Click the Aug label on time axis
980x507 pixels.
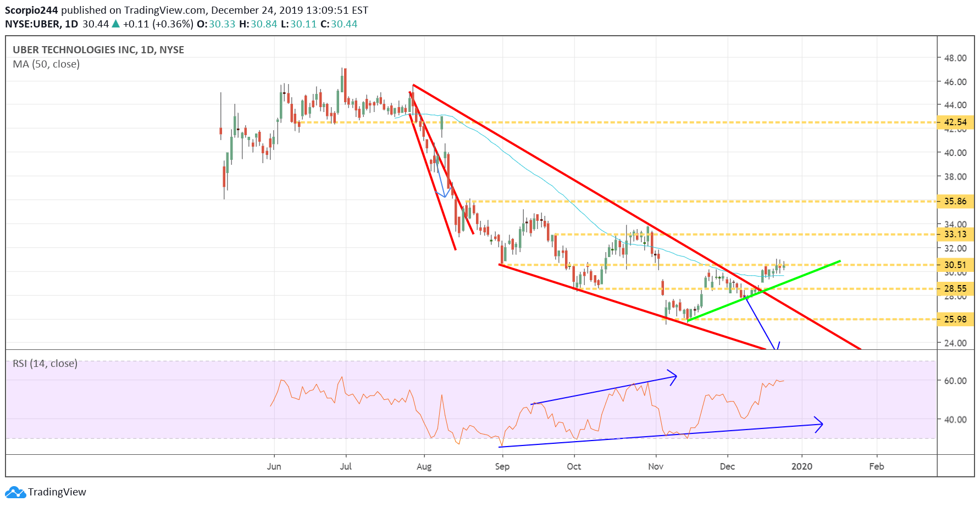pyautogui.click(x=424, y=467)
